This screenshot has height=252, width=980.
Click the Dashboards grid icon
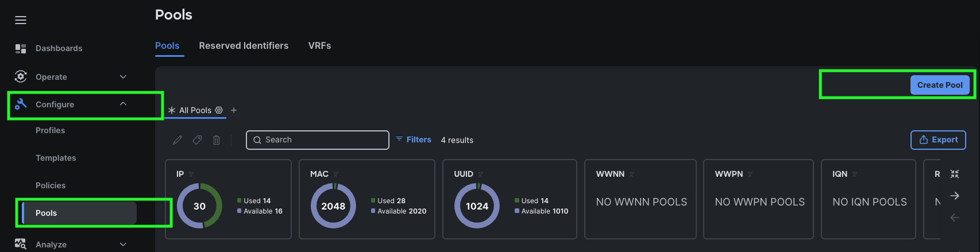tap(21, 48)
